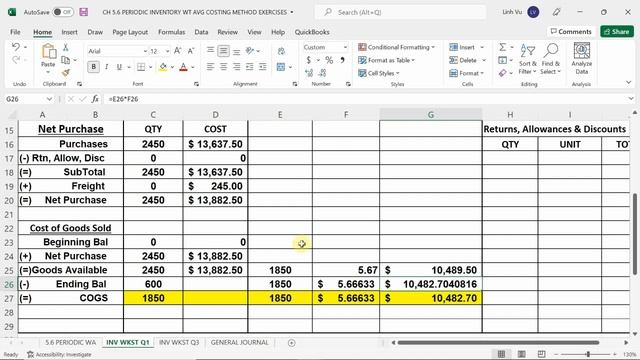This screenshot has width=640, height=360.
Task: Click the Format Painter brush icon
Action: [65, 73]
